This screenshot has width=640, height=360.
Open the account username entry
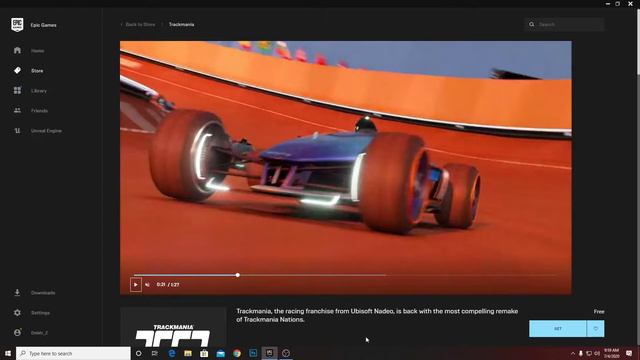pos(39,333)
